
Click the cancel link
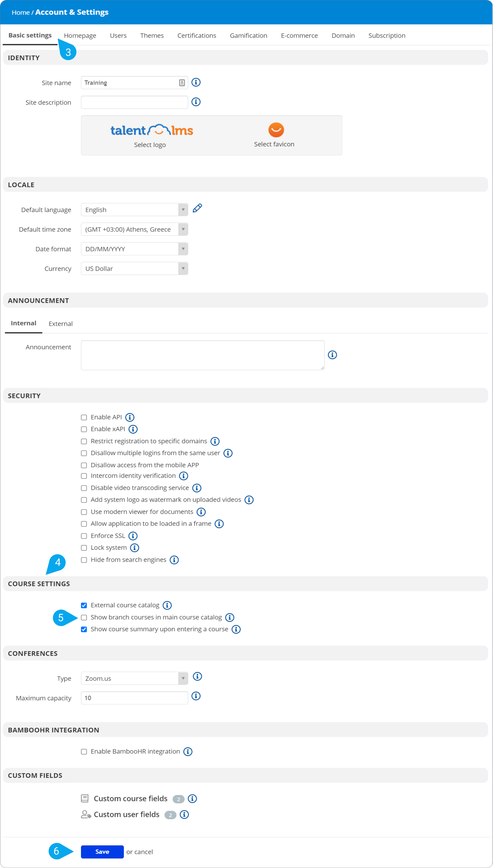144,852
